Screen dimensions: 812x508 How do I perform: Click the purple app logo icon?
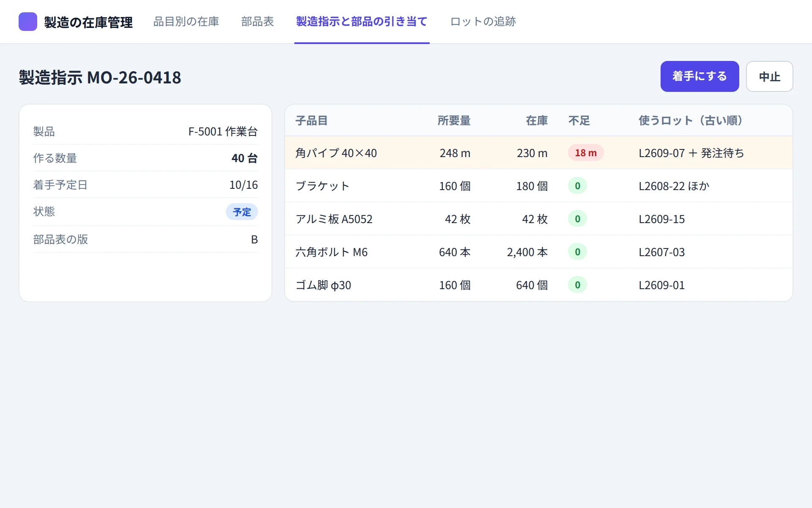(28, 22)
